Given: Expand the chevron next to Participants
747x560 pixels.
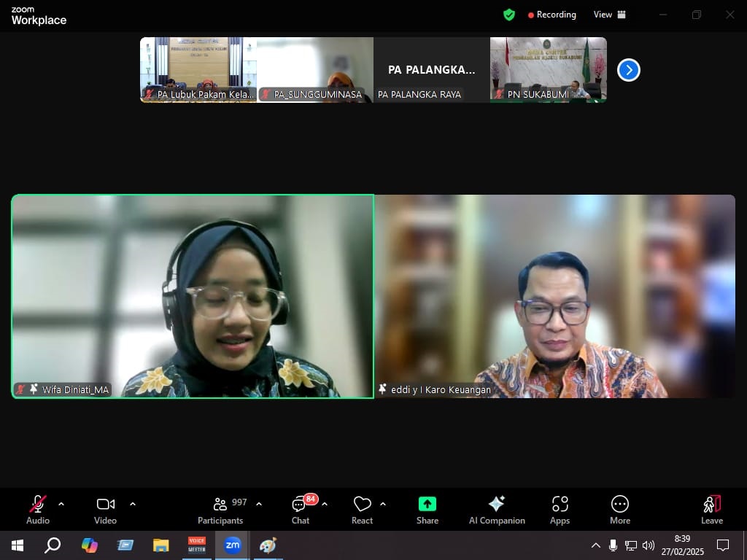Looking at the screenshot, I should coord(259,504).
